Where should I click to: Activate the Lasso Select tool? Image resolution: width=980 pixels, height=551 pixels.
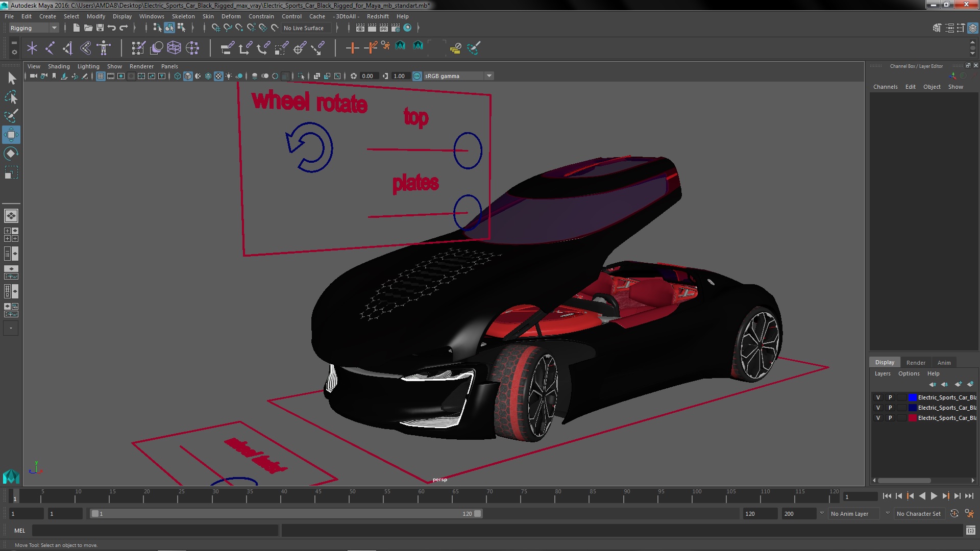(x=11, y=97)
